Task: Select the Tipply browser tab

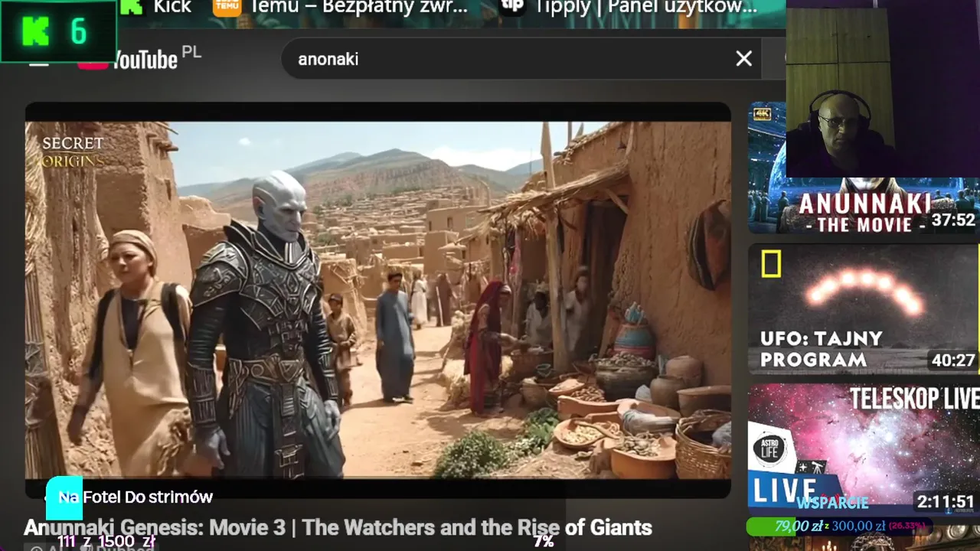Action: (x=629, y=7)
